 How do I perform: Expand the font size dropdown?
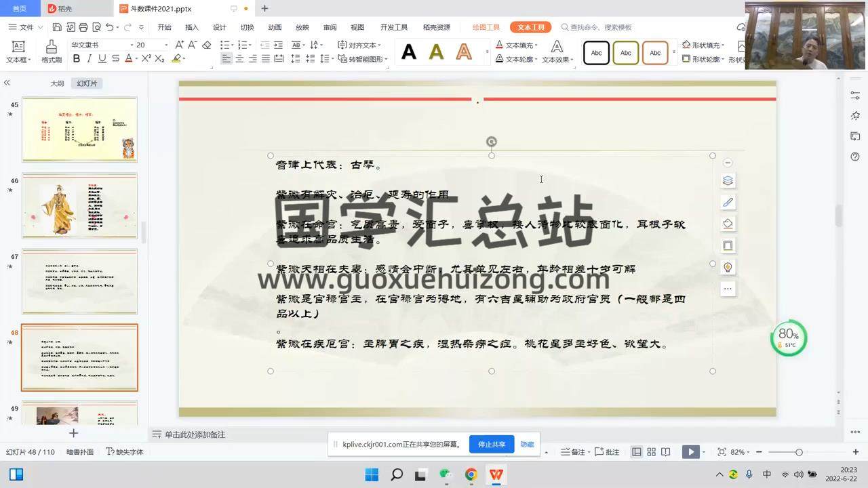coord(166,45)
